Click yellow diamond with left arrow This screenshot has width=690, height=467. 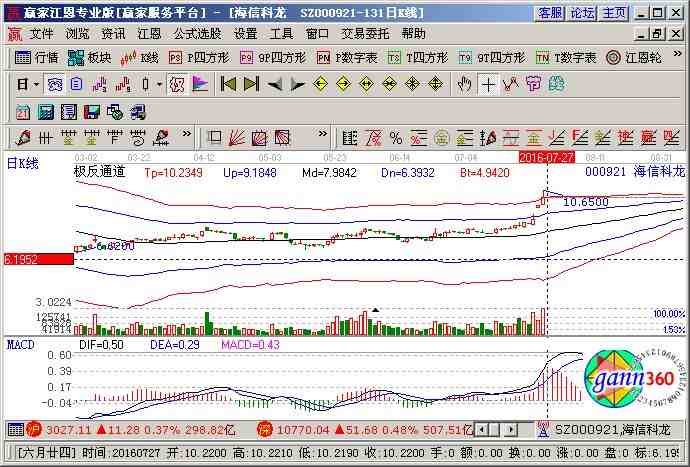tap(320, 84)
